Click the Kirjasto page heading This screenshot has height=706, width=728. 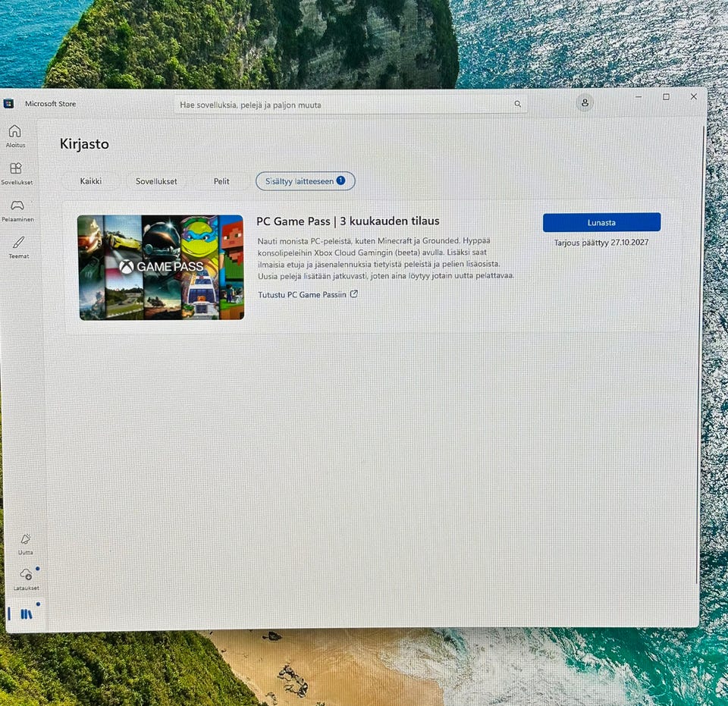pyautogui.click(x=84, y=144)
